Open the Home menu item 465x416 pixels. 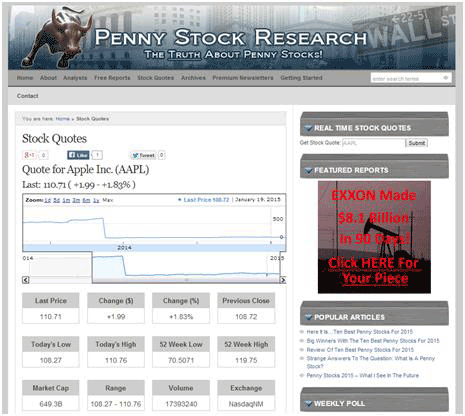click(25, 78)
